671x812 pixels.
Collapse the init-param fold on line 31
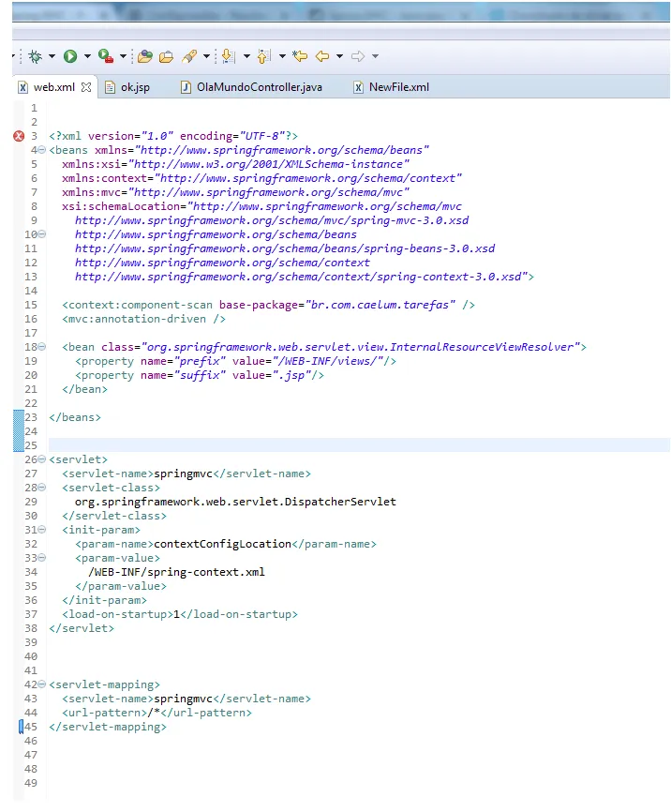42,530
